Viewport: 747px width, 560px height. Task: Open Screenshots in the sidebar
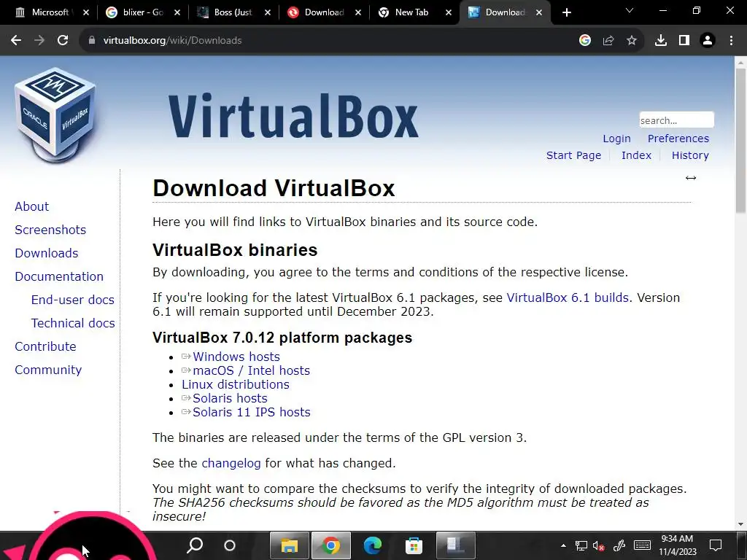50,230
